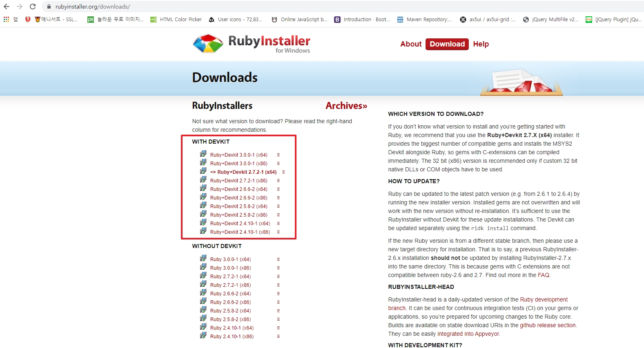Open the Archives link

(346, 106)
